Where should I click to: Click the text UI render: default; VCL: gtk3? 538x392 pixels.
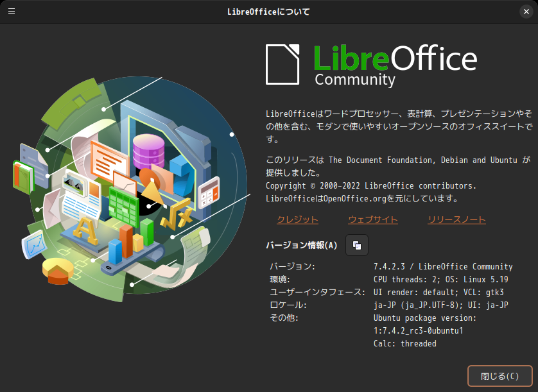coord(438,292)
